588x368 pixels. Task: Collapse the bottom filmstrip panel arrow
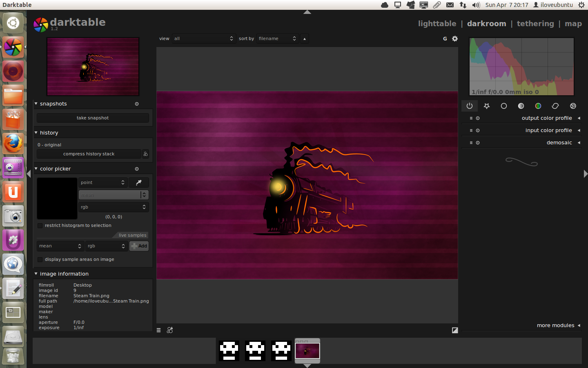pyautogui.click(x=307, y=366)
